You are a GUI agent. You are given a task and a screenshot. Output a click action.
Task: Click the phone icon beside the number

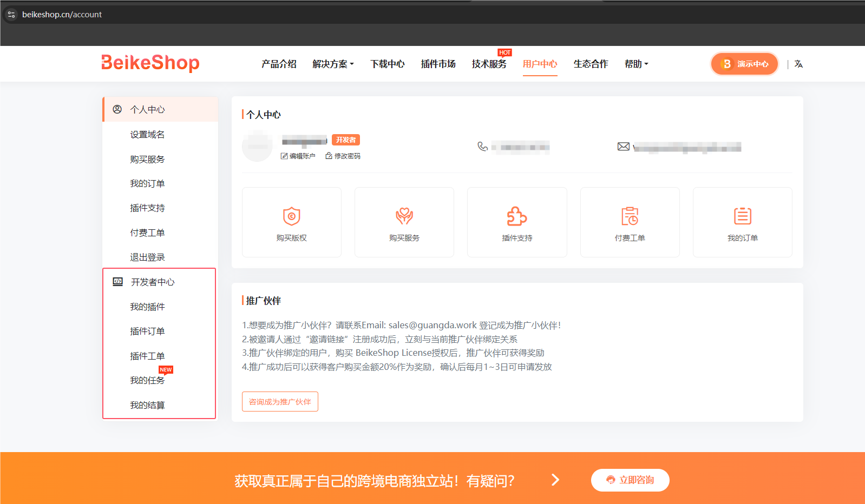click(x=482, y=147)
